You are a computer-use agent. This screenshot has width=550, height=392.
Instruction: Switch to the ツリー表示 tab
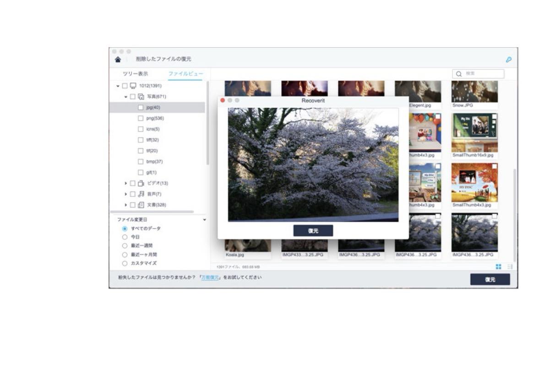click(x=136, y=74)
